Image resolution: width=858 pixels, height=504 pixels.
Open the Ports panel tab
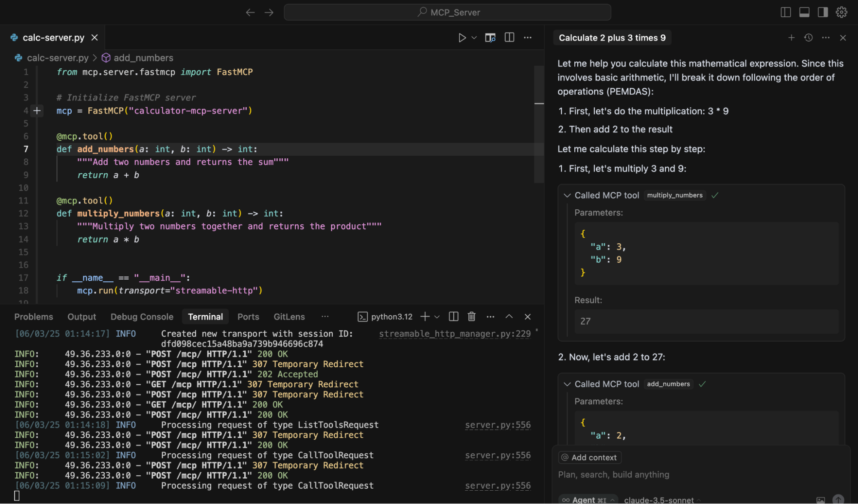click(x=248, y=317)
